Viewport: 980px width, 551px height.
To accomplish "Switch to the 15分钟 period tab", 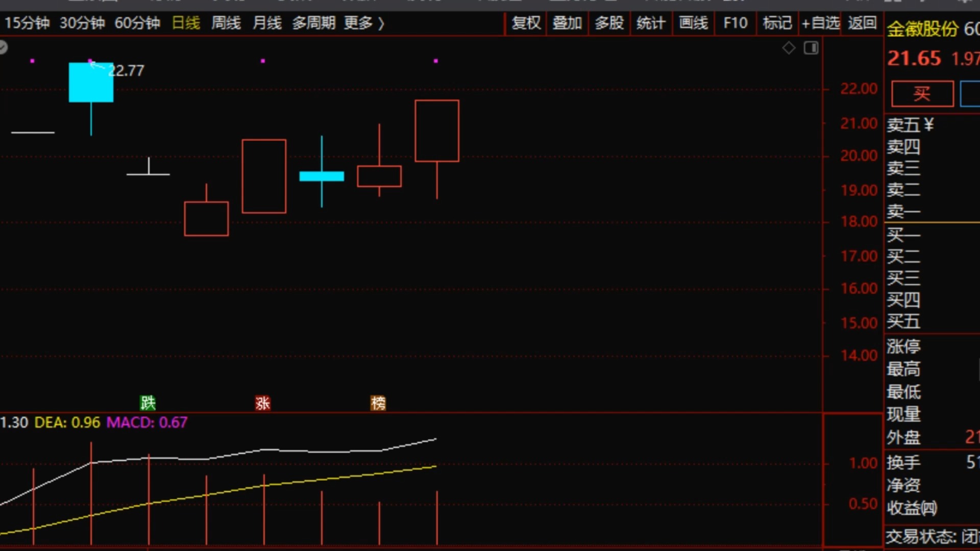I will pyautogui.click(x=27, y=23).
